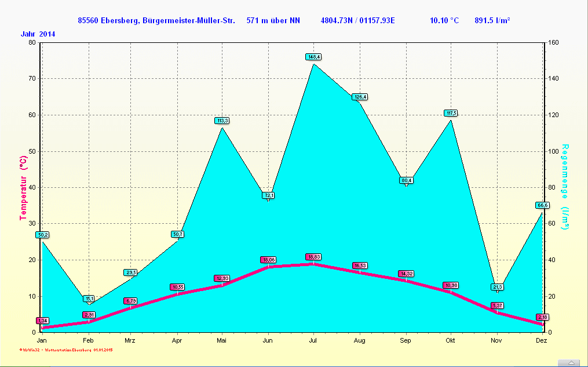Image resolution: width=588 pixels, height=367 pixels.
Task: Click the July temperature label 18,83
Action: point(313,257)
